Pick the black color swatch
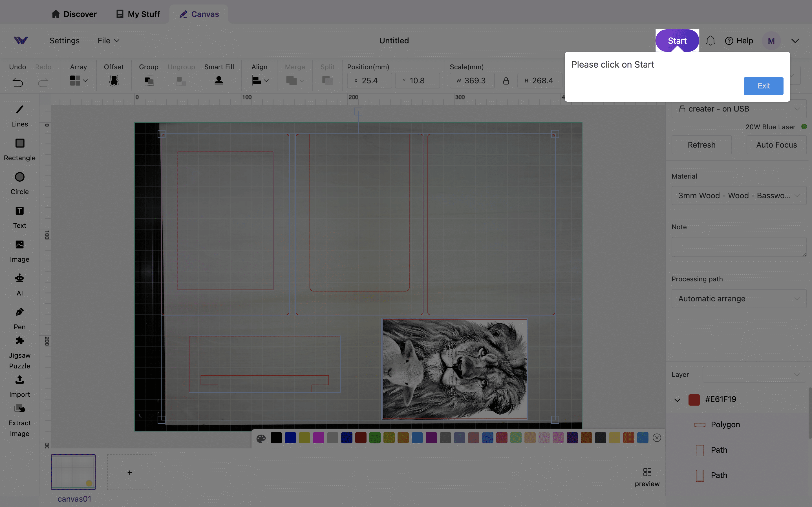 [276, 438]
